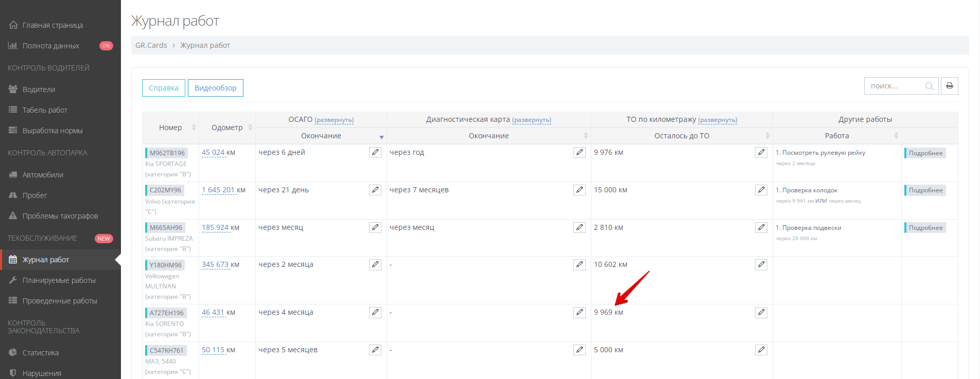Edit TO mileage for M665AH96
The image size is (980, 379).
click(x=761, y=228)
